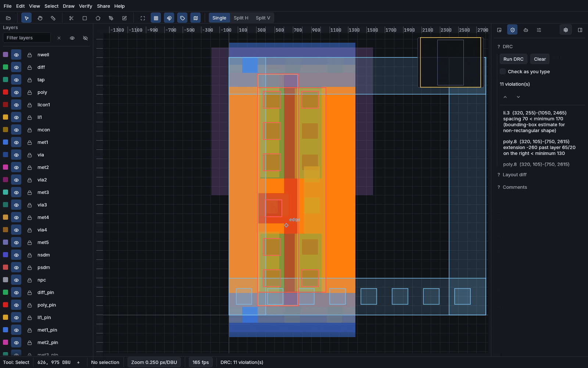The height and width of the screenshot is (368, 588).
Task: Toggle the snapping toolbar icon
Action: [x=169, y=18]
